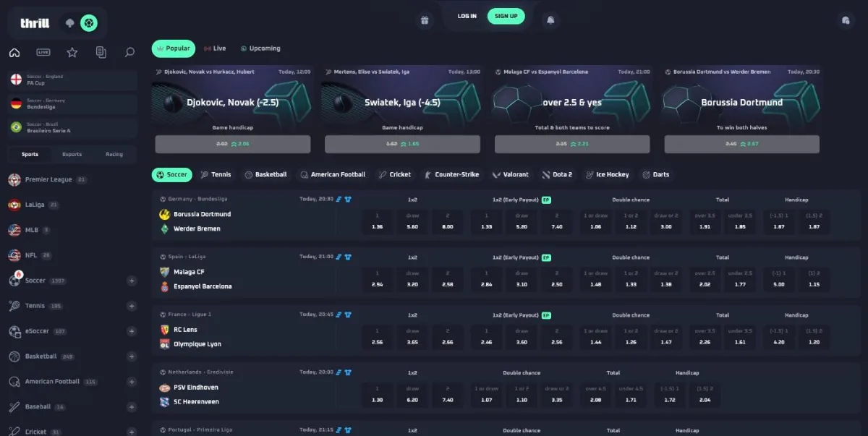The image size is (868, 436).
Task: Click the LOG IN button
Action: [x=467, y=17]
